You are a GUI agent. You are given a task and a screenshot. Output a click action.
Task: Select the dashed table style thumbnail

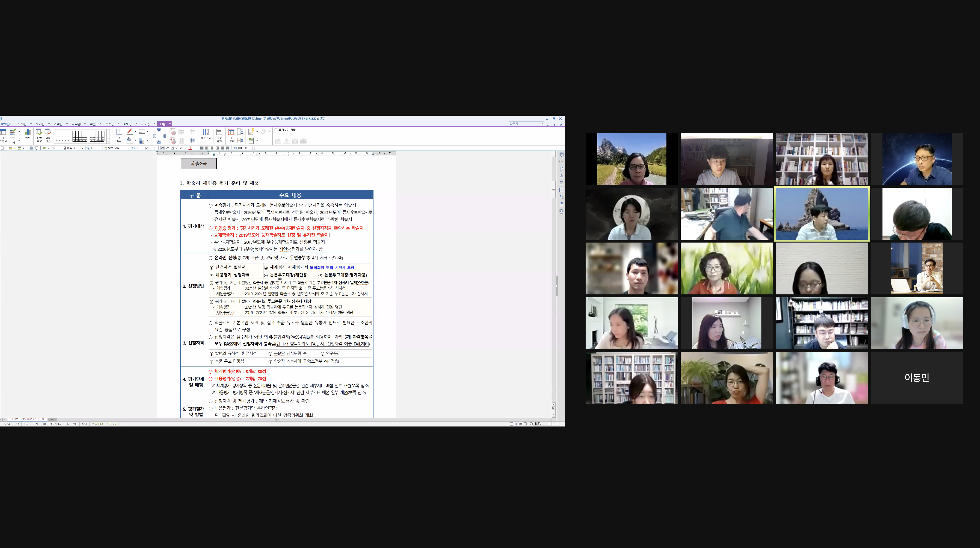(x=62, y=136)
